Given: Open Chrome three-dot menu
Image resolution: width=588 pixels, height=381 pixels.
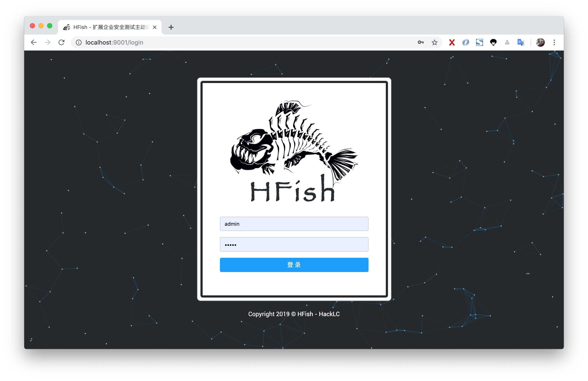Looking at the screenshot, I should pos(554,43).
